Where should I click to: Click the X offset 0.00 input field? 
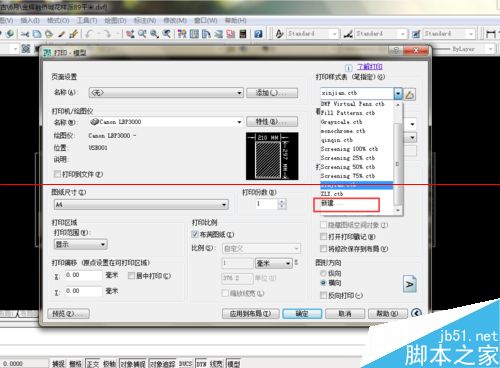tap(83, 275)
